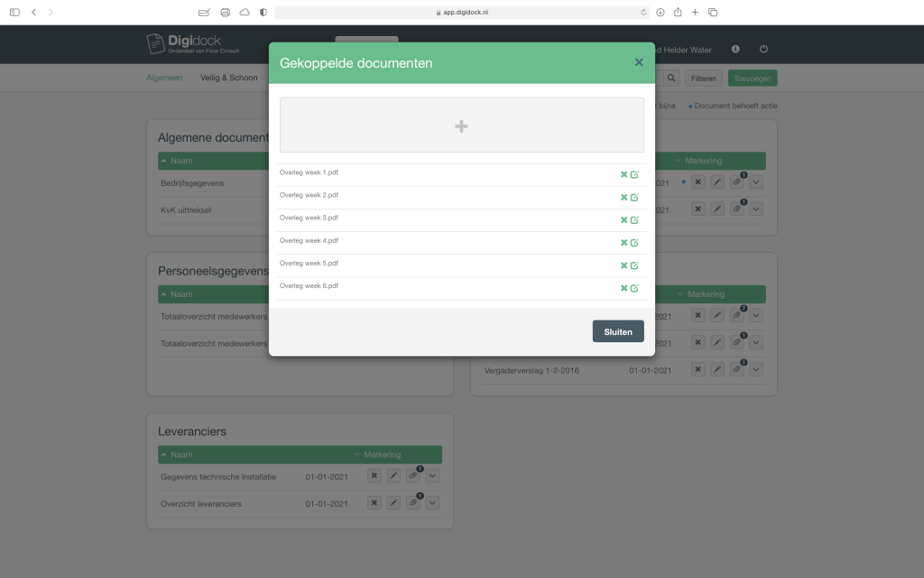Viewport: 924px width, 578px height.
Task: Open attachments for Overzicht leveranciers
Action: 412,503
